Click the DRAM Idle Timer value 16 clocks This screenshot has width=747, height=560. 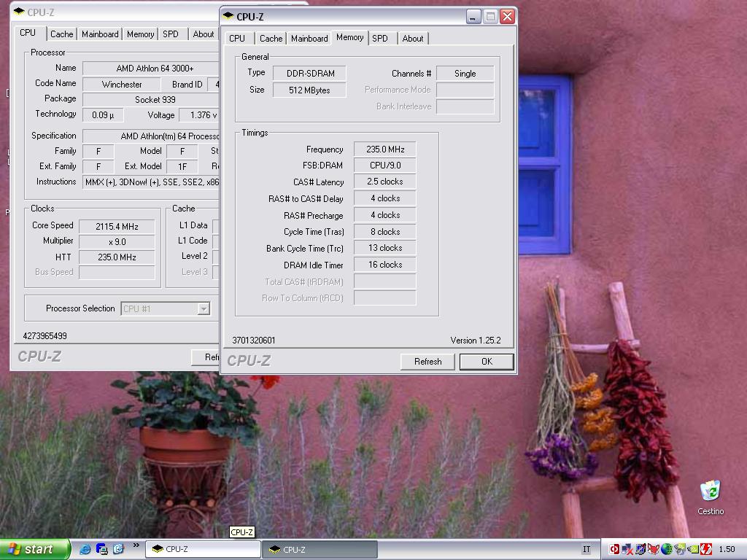(385, 264)
